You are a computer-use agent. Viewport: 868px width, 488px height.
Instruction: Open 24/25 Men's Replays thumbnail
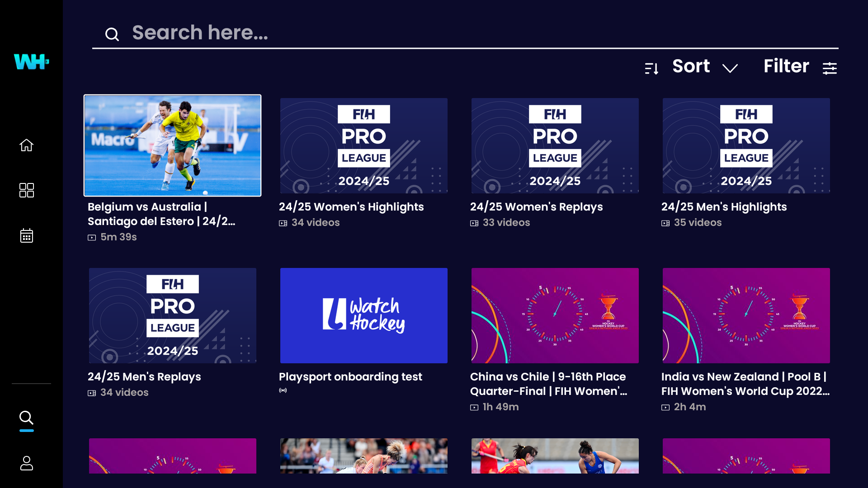click(x=172, y=315)
